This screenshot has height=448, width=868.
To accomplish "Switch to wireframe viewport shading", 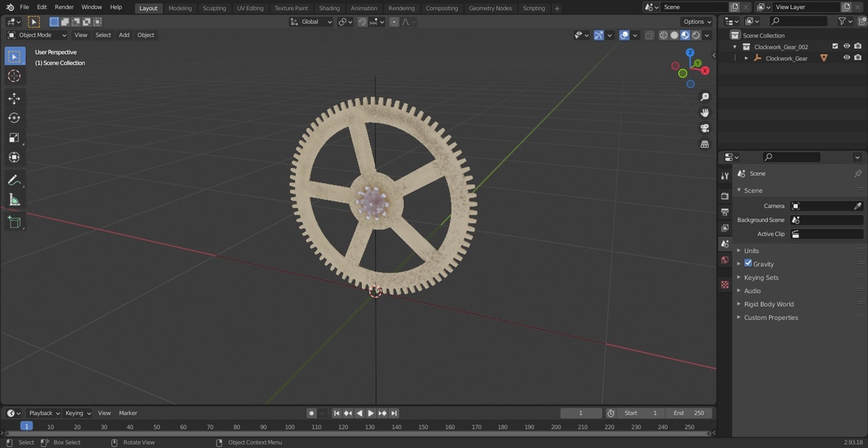I will tap(663, 35).
